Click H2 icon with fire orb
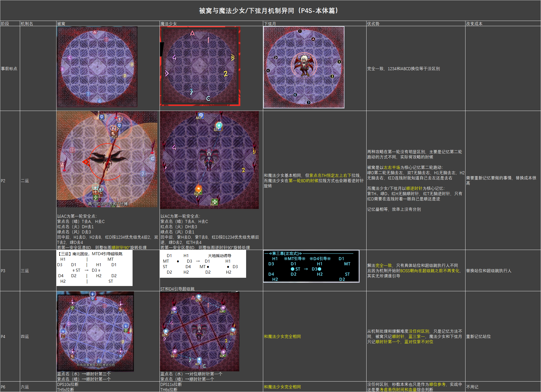Image resolution: width=541 pixels, height=392 pixels. (198, 190)
